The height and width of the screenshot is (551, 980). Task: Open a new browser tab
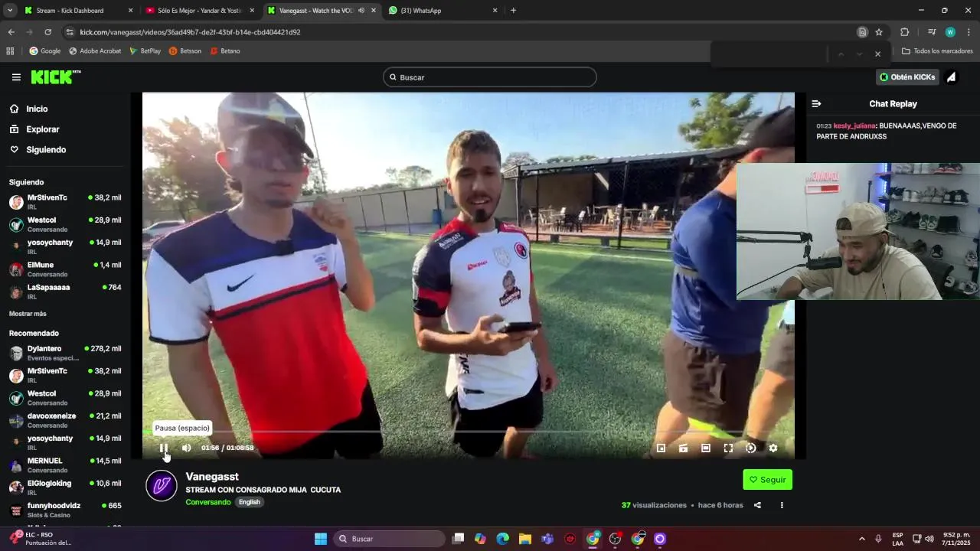pos(513,11)
